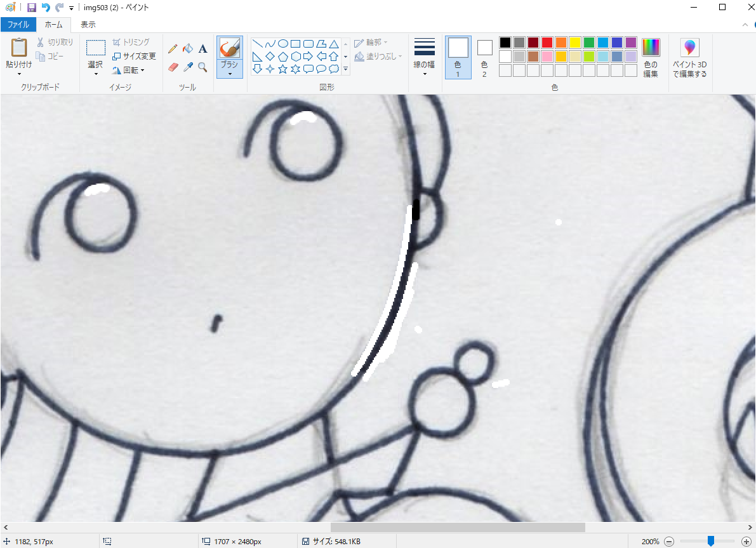Select the Magnifier tool
Screen dimensions: 756x548
click(203, 67)
